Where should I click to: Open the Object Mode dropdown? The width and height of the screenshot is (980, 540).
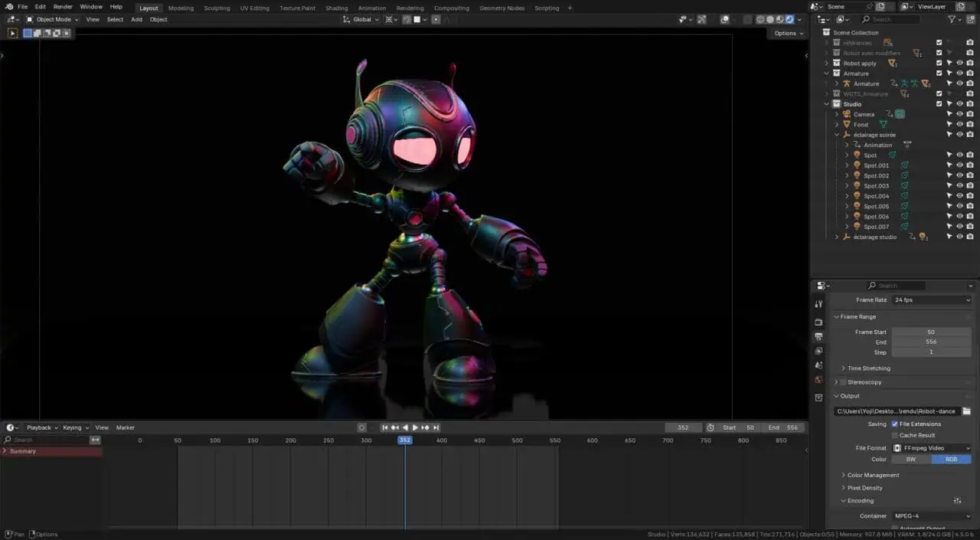coord(52,19)
